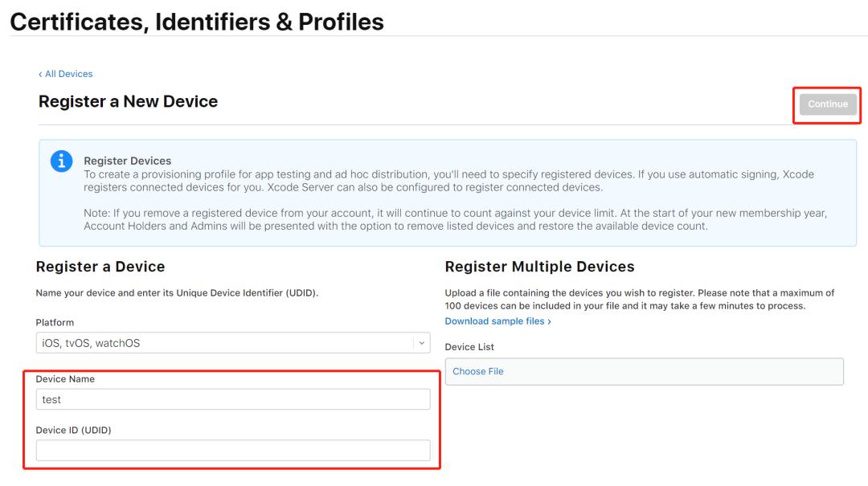
Task: Click the empty Device ID (UDID) field
Action: click(x=233, y=451)
